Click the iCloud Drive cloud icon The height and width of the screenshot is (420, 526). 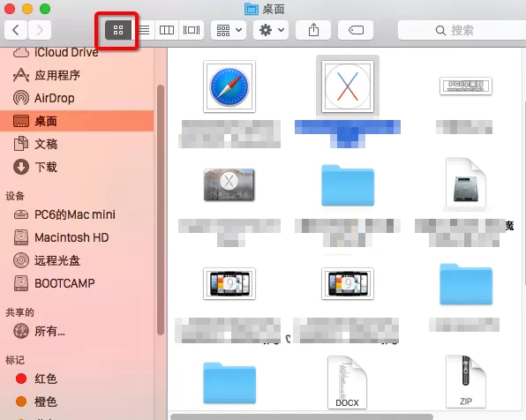(x=21, y=52)
